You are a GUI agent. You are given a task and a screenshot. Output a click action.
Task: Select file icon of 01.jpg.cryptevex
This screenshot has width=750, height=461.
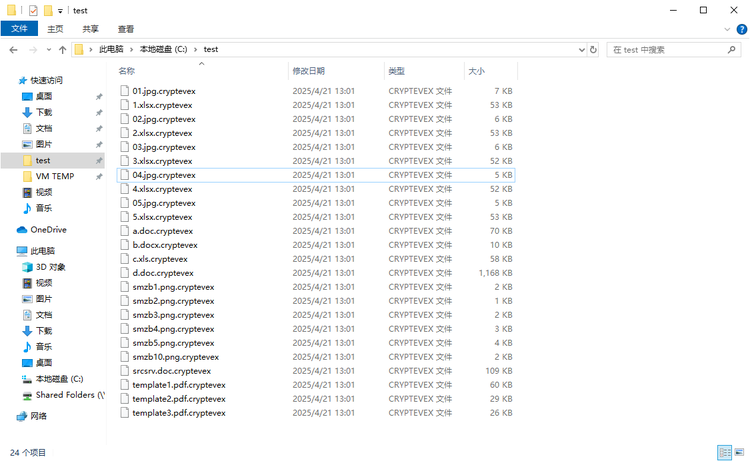(x=124, y=91)
